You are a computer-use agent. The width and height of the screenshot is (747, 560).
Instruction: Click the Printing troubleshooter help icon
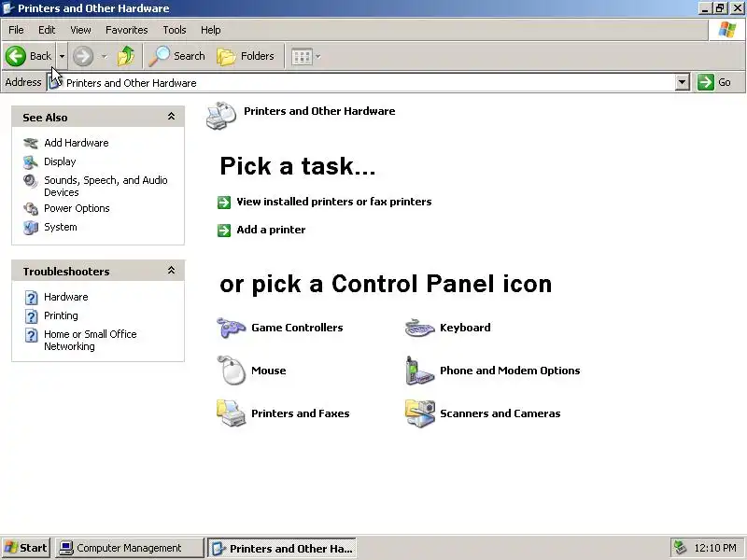(31, 316)
